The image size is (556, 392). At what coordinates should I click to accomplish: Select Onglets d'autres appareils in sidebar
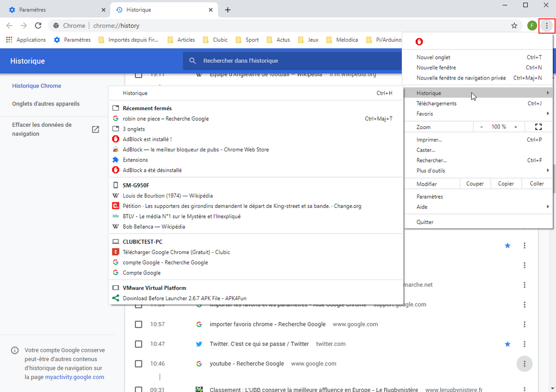coord(46,104)
